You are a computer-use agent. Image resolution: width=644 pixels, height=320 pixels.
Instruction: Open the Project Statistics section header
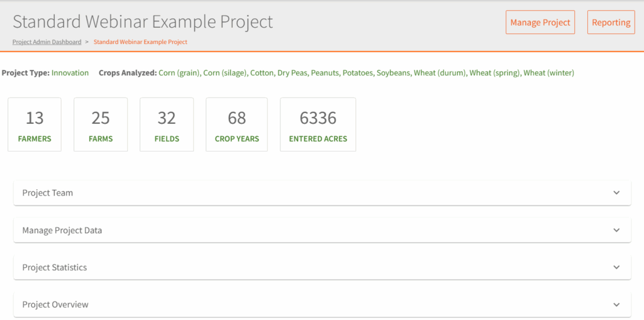coord(55,267)
